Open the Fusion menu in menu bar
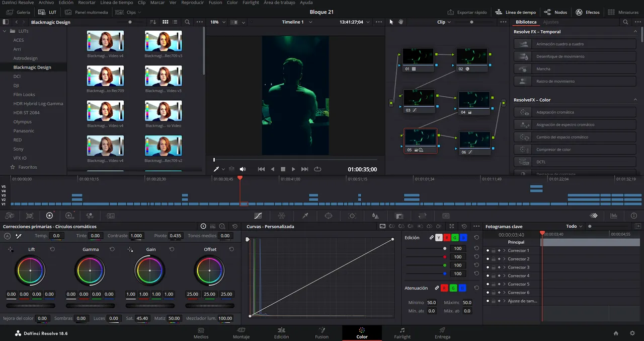The image size is (644, 341). point(215,3)
